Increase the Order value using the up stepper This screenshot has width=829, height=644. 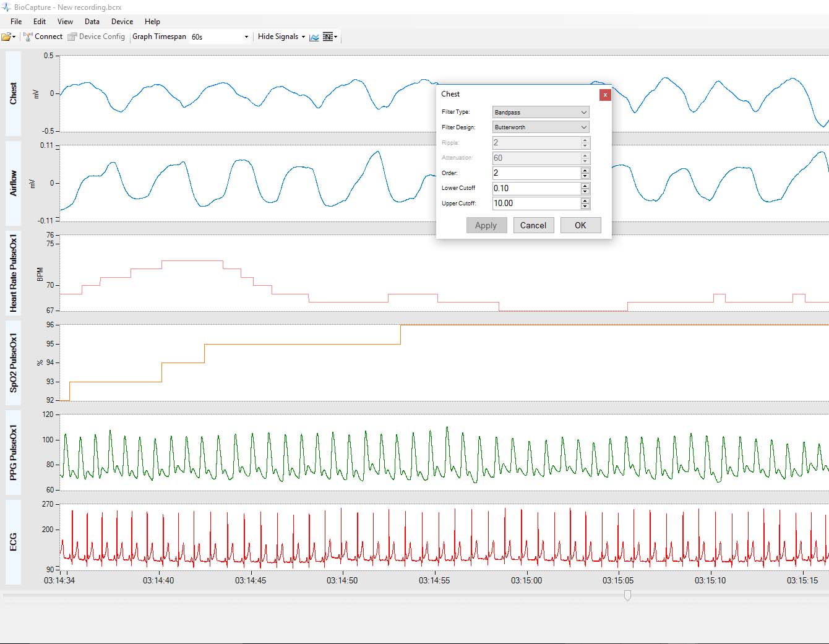[585, 170]
